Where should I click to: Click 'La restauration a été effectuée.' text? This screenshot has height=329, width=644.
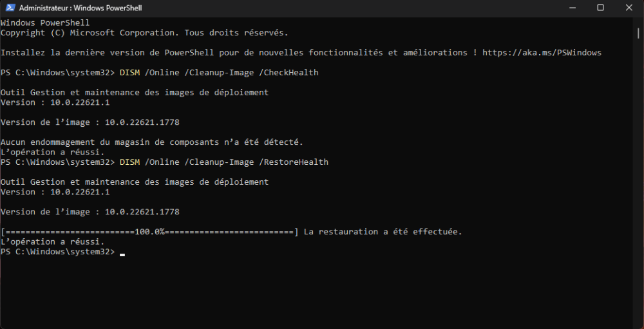coord(383,232)
